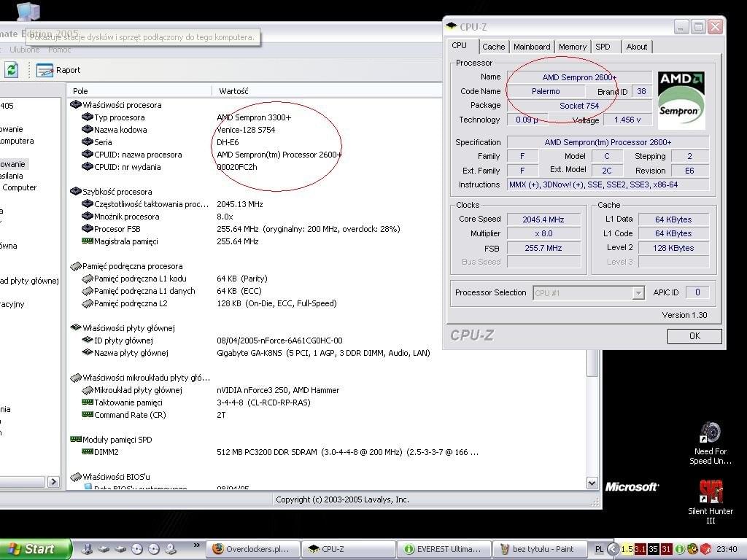Launch Need For Speed desktop shortcut
The width and height of the screenshot is (747, 560).
pyautogui.click(x=710, y=432)
